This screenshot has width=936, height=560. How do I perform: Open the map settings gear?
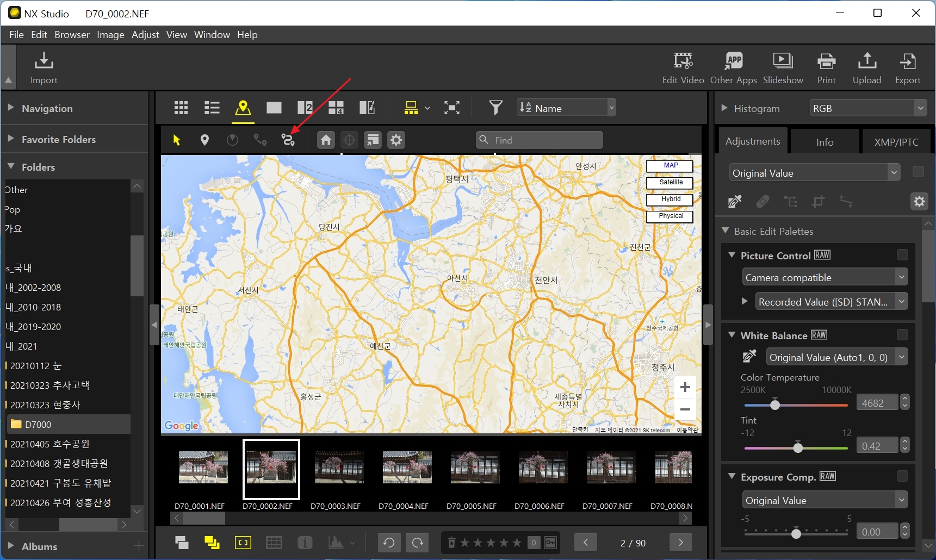(x=396, y=140)
